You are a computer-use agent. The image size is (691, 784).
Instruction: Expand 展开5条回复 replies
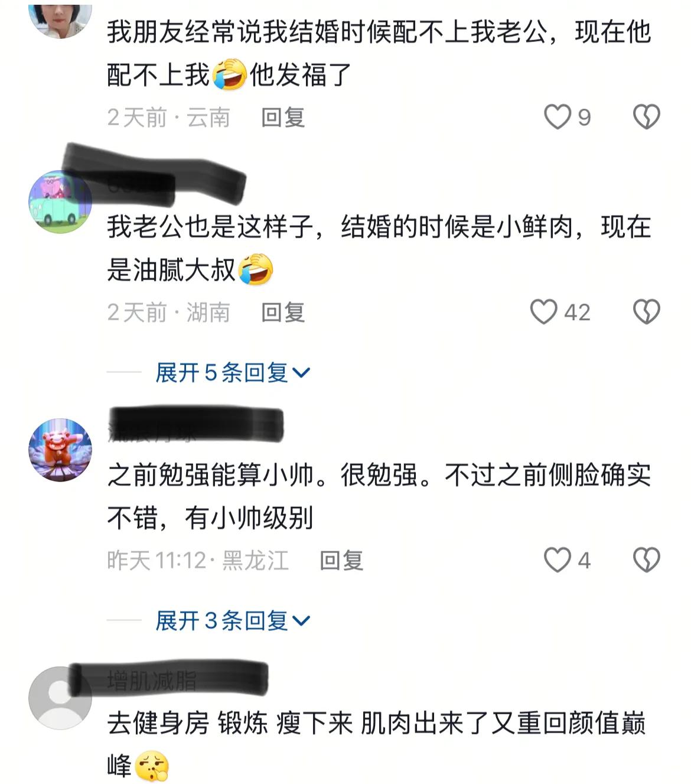click(233, 373)
